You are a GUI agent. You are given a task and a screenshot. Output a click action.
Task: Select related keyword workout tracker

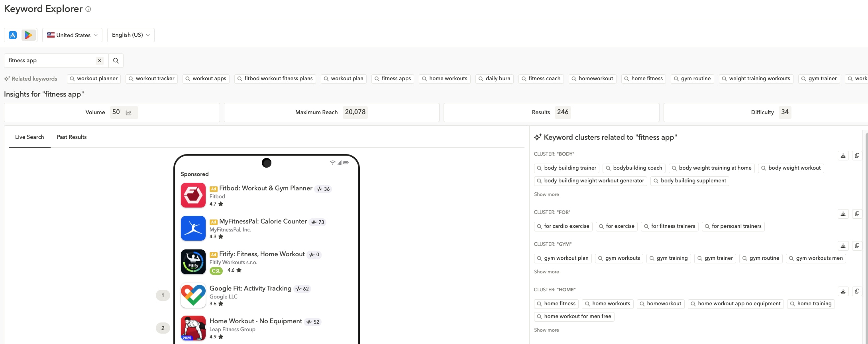point(152,79)
